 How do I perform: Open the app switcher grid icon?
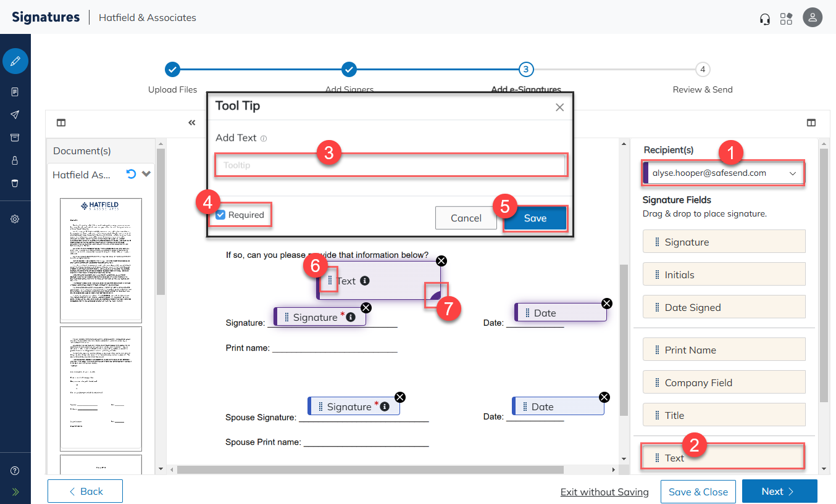pos(786,19)
